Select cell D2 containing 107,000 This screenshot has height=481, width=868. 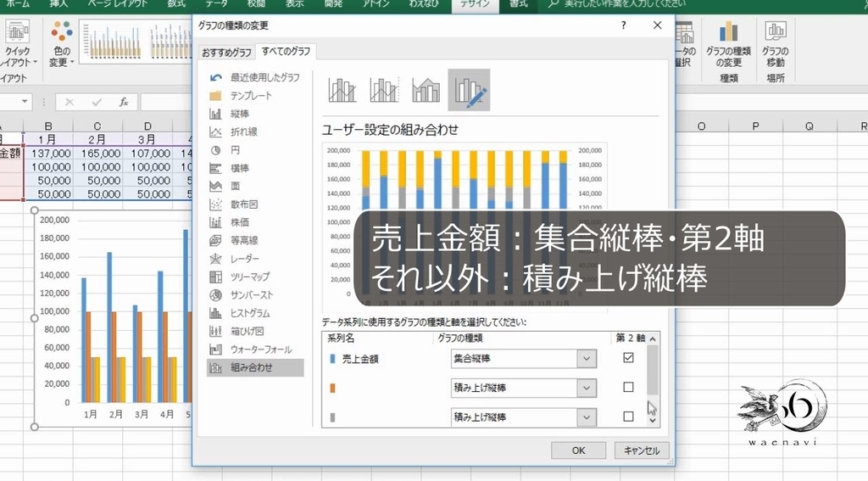tap(147, 154)
